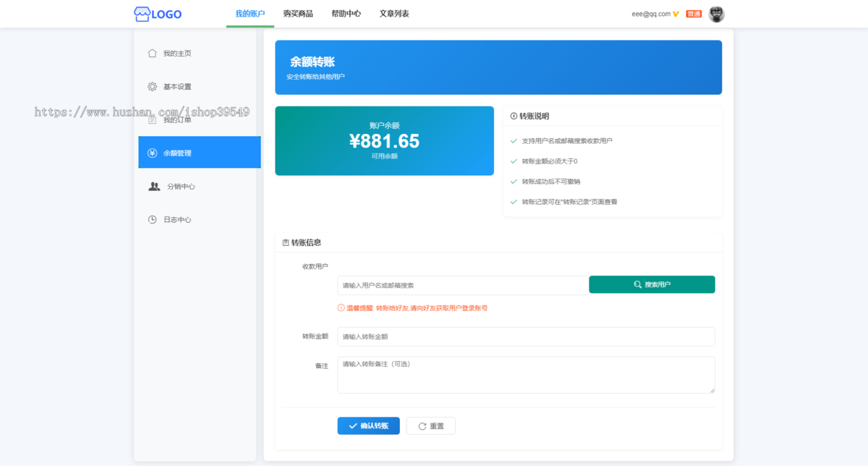Focus the 收款用户 search input field
Screen dimensions: 868x466
coord(463,285)
